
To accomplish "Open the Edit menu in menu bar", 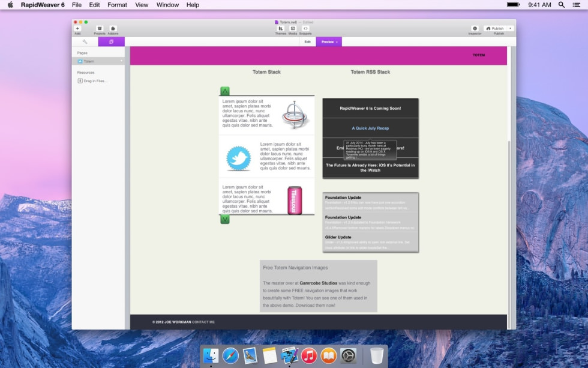I will click(94, 5).
